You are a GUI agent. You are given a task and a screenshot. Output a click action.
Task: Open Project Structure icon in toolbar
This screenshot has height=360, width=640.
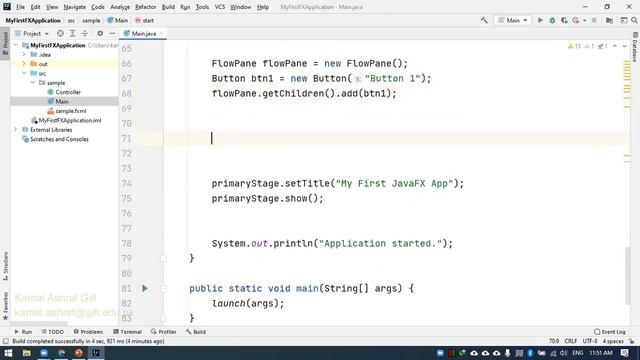609,20
